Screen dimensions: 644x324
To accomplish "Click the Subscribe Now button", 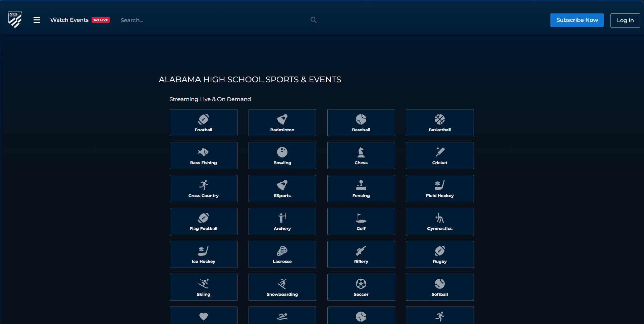I will (577, 20).
